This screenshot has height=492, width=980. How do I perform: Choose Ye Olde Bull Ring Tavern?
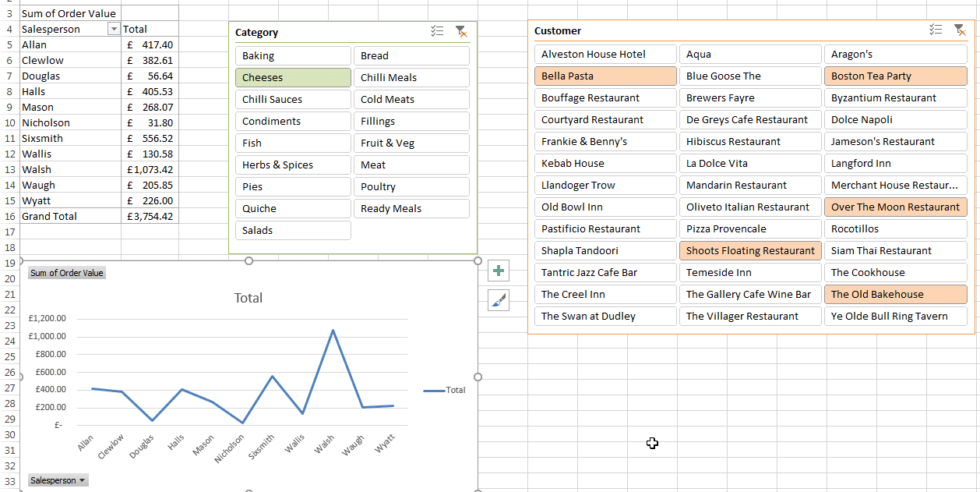pos(895,316)
